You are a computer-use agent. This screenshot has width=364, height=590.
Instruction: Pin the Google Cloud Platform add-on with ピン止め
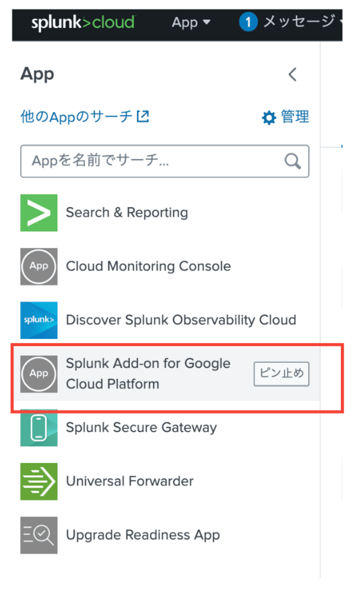(281, 374)
